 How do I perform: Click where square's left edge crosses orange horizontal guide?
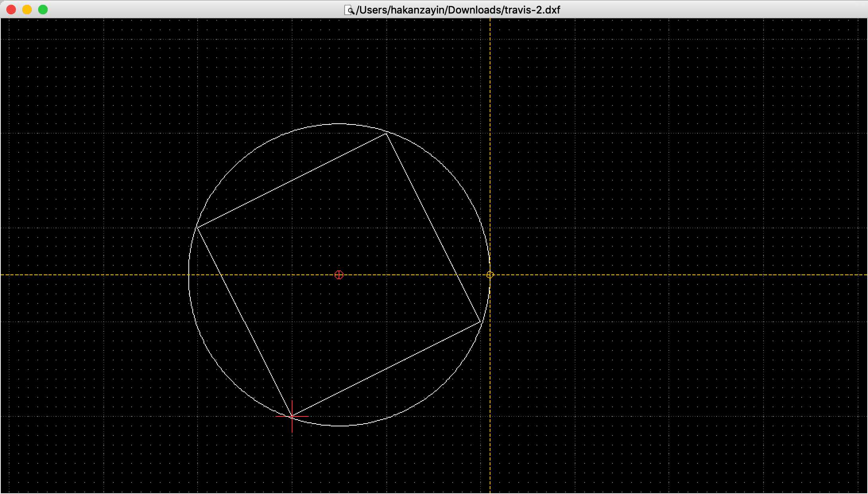click(221, 275)
